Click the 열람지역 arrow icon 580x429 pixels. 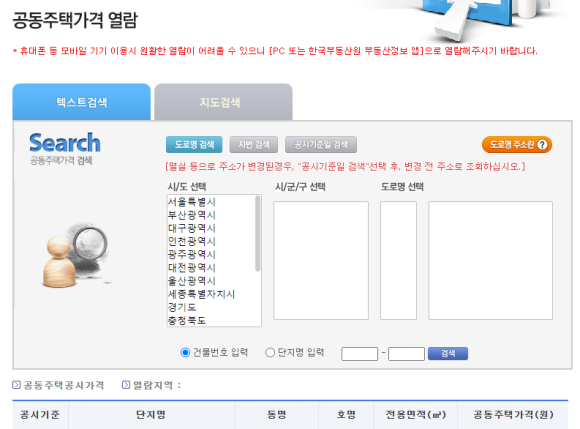(126, 385)
